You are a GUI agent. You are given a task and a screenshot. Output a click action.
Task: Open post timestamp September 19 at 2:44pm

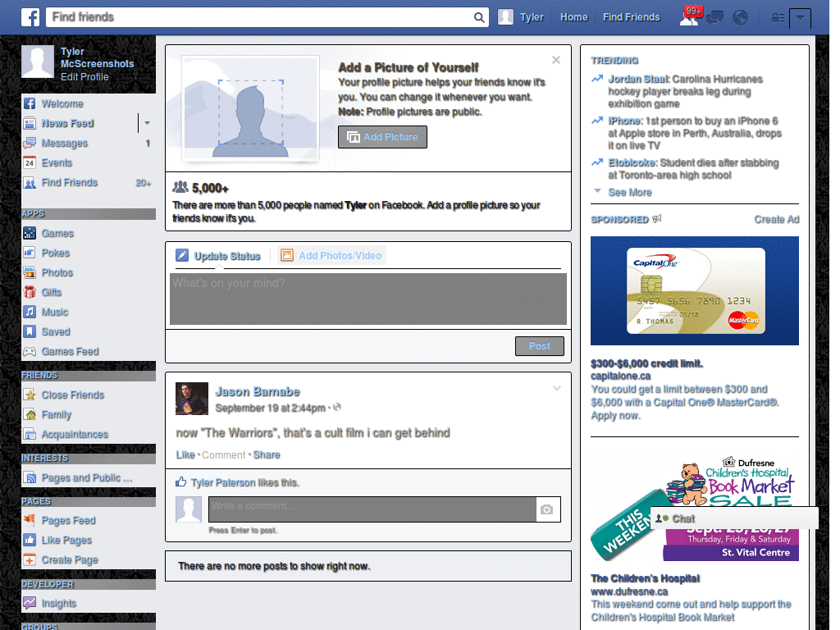pyautogui.click(x=270, y=409)
